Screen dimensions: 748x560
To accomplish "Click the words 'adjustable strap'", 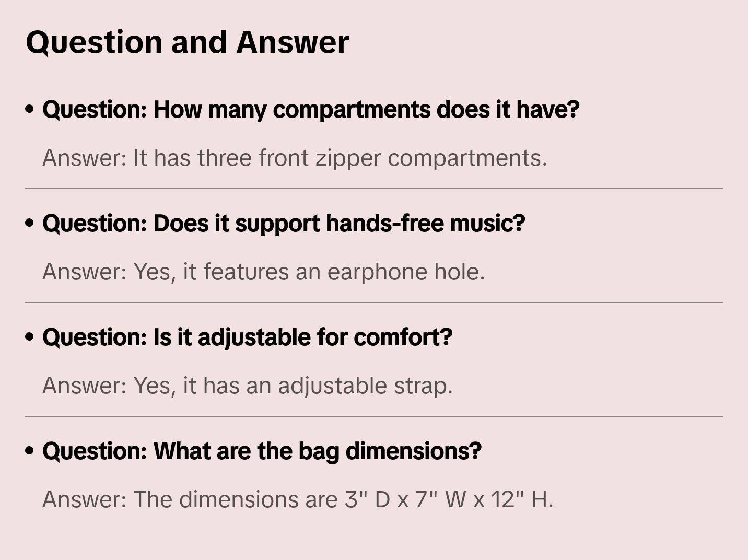I will (365, 386).
